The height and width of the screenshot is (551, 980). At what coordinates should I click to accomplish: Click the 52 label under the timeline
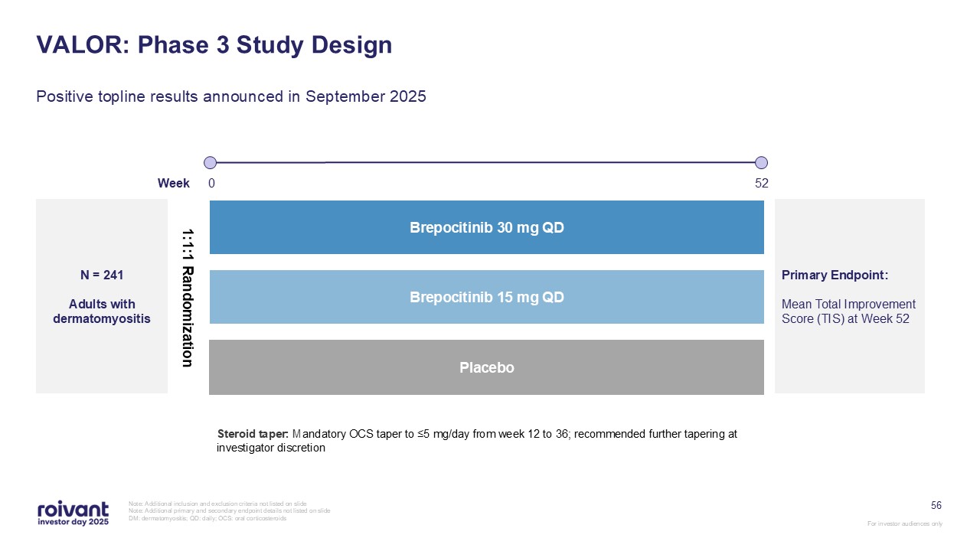[761, 184]
